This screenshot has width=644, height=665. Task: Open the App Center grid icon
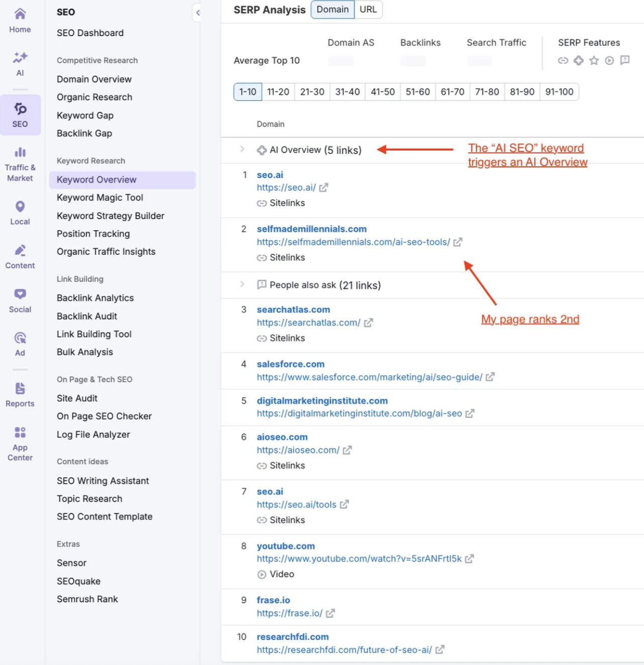click(20, 432)
